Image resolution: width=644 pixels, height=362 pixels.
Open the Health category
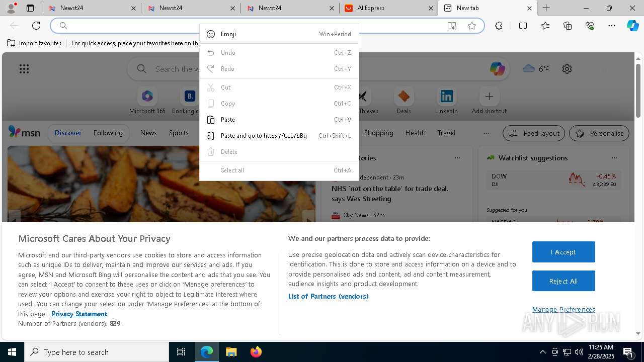coord(415,133)
